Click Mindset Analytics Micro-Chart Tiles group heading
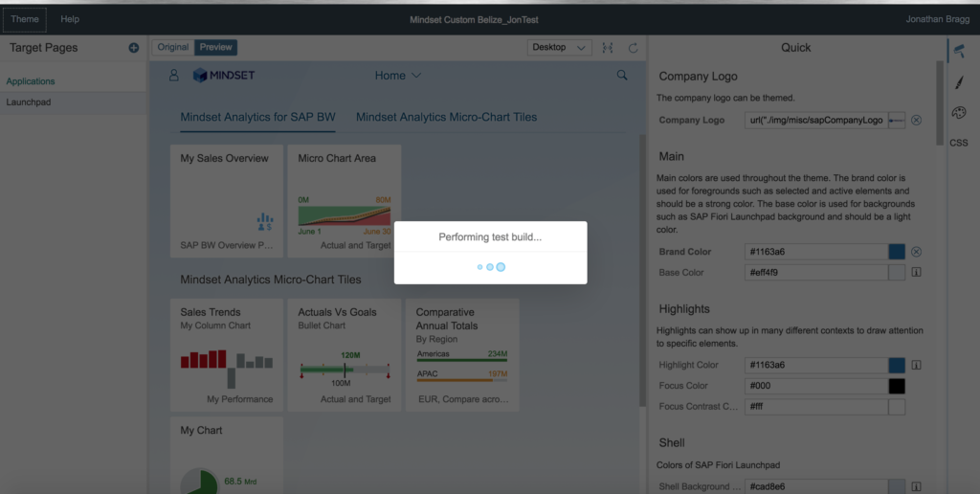 click(x=271, y=280)
